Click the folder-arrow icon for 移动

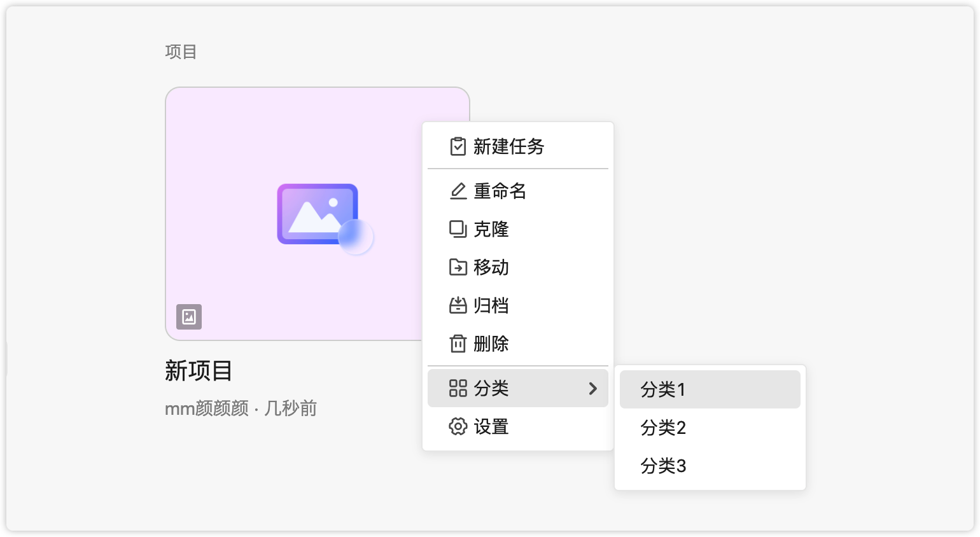click(x=458, y=267)
